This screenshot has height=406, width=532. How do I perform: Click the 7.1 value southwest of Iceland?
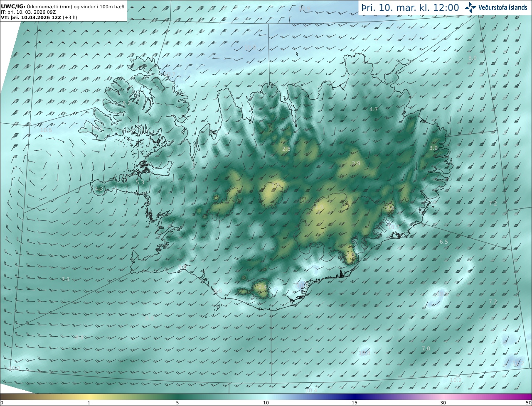65,279
